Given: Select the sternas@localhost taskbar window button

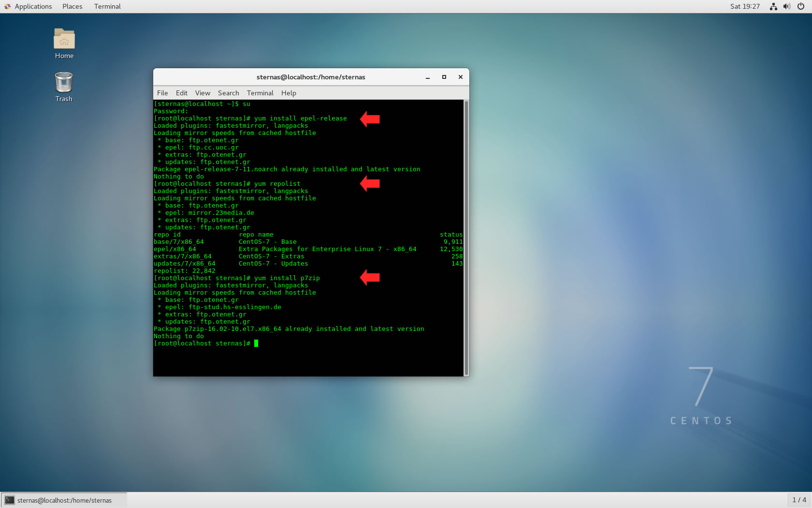Looking at the screenshot, I should [x=64, y=500].
